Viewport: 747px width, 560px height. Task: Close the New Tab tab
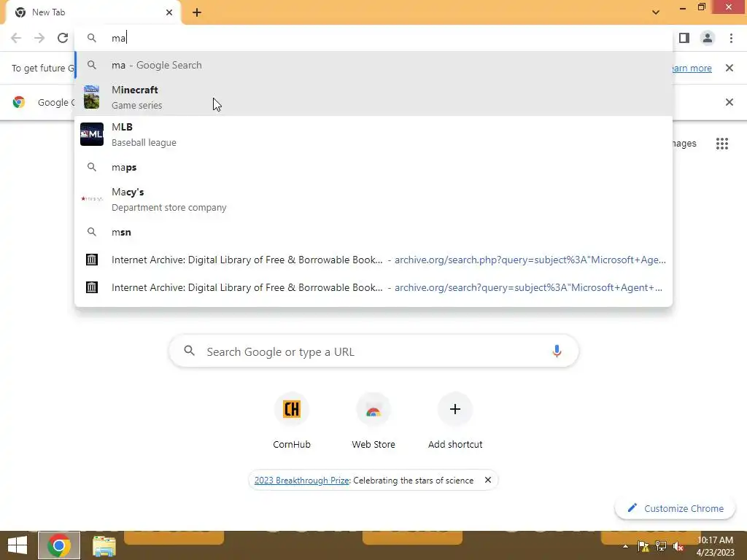click(x=169, y=12)
